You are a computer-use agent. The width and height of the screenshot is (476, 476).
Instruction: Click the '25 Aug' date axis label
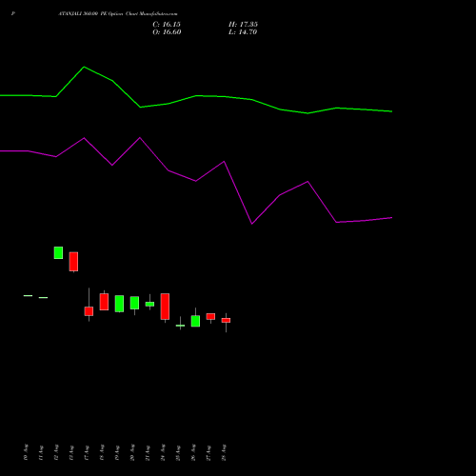coord(178,452)
